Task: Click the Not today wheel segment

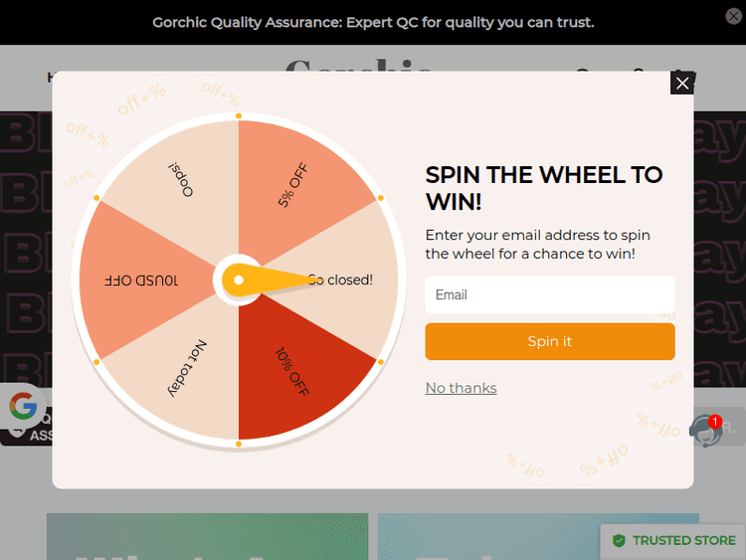Action: pos(185,368)
